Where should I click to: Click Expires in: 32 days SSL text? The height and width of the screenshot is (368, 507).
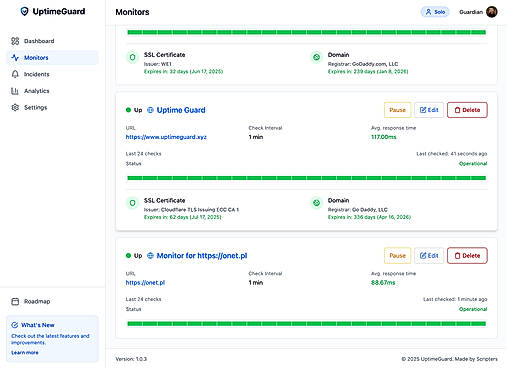(x=183, y=72)
